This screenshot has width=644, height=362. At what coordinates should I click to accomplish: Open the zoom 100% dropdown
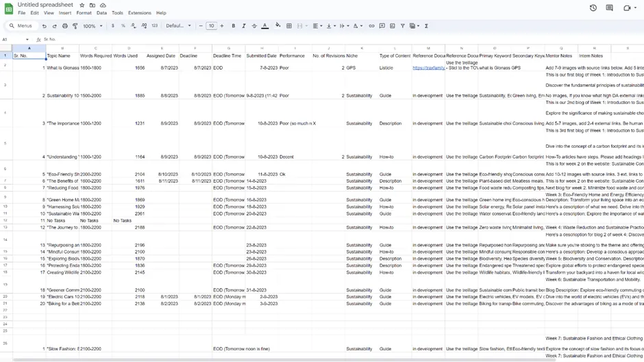(x=92, y=26)
